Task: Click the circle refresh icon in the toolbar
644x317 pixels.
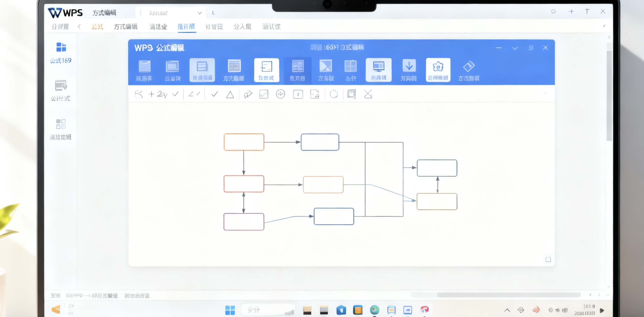Action: [x=333, y=94]
